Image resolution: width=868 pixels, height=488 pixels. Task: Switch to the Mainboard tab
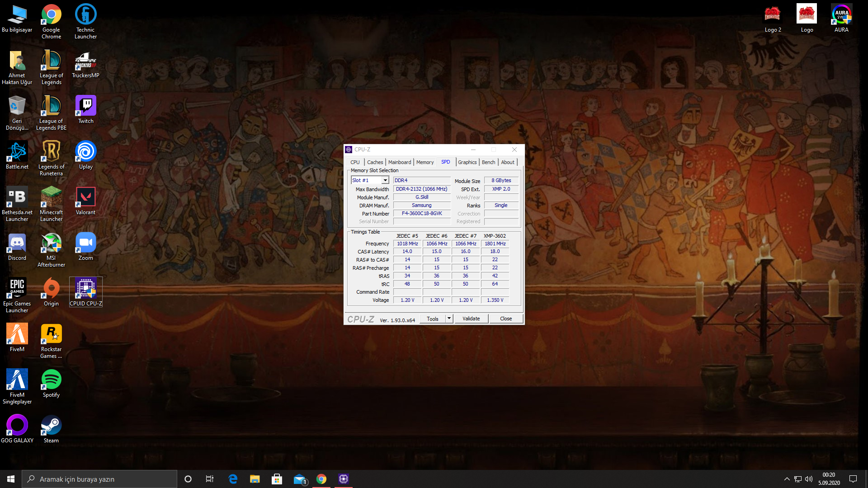(399, 162)
